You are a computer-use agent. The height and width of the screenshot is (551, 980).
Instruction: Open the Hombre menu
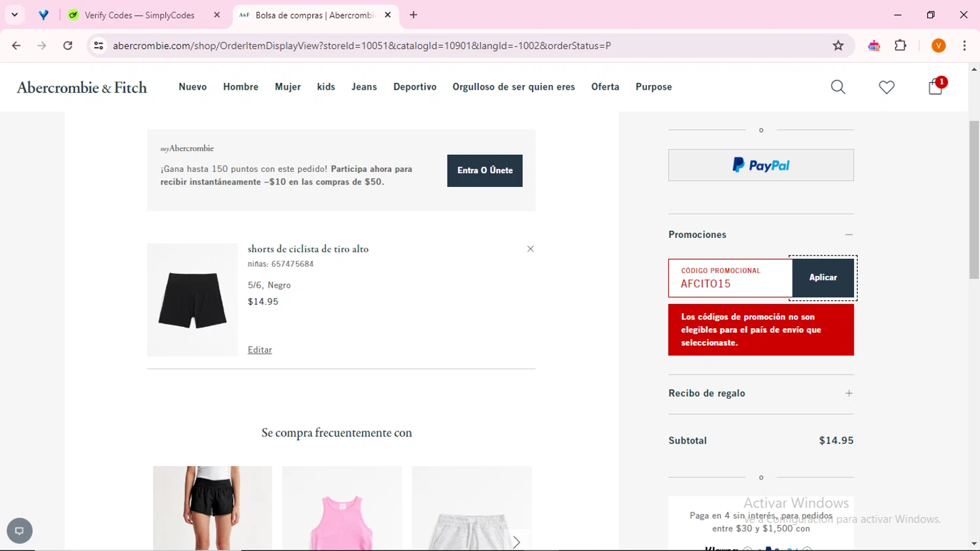tap(240, 87)
